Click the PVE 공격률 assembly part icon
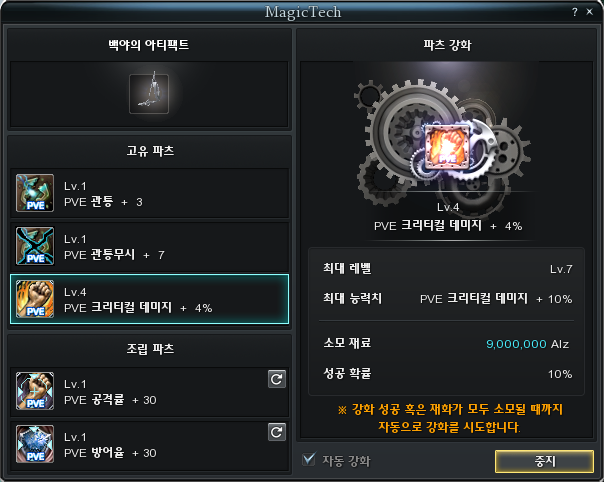 click(x=35, y=391)
